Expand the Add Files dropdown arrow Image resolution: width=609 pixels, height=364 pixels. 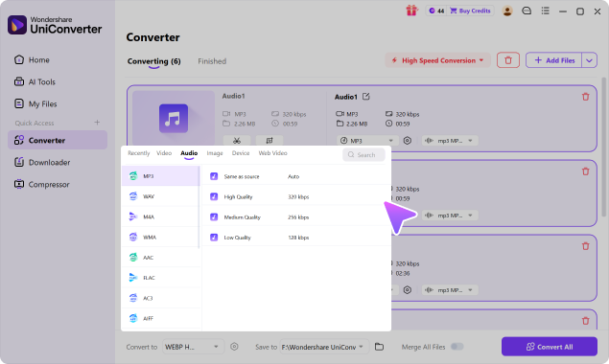[589, 60]
